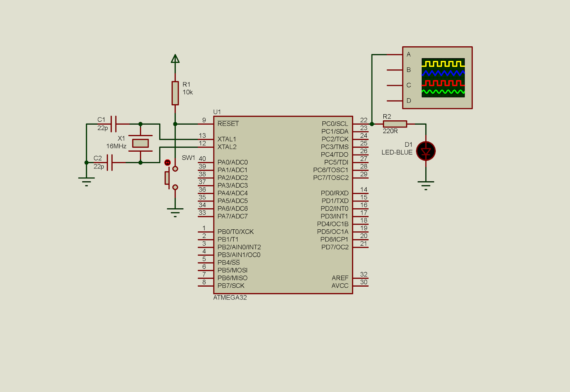
Task: Select the 22p value label under C1
Action: click(x=103, y=128)
